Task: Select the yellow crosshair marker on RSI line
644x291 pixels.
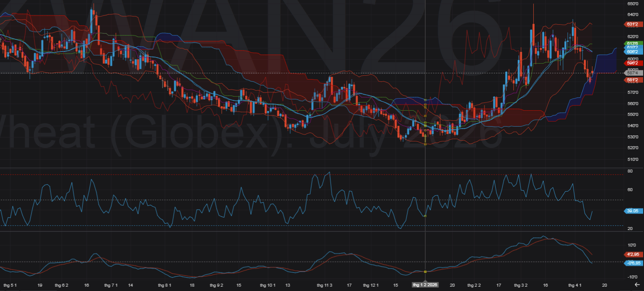Action: point(426,216)
